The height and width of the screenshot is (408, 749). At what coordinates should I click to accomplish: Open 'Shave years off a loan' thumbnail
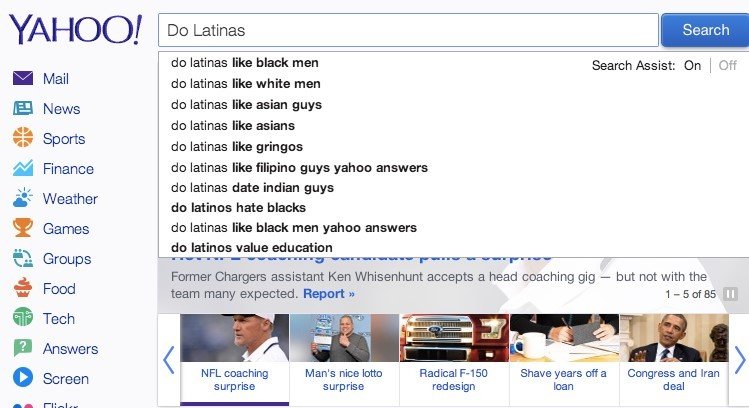tap(564, 359)
